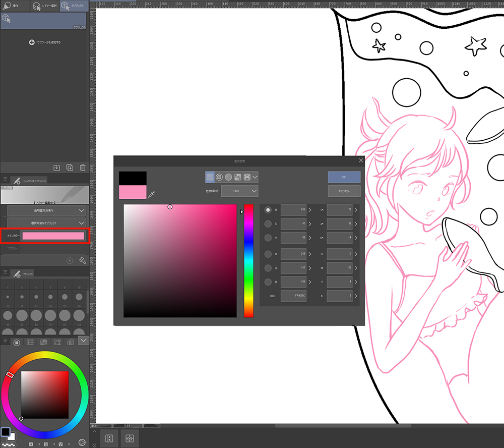Viewport: 504px width, 448px height.
Task: Open the HSV color space dropdown
Action: point(239,191)
